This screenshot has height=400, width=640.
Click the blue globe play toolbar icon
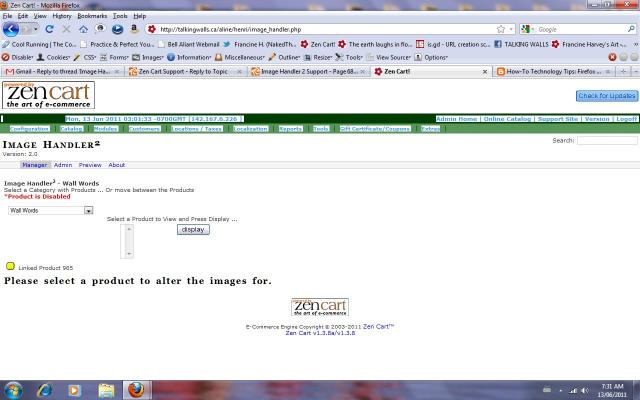tap(117, 29)
